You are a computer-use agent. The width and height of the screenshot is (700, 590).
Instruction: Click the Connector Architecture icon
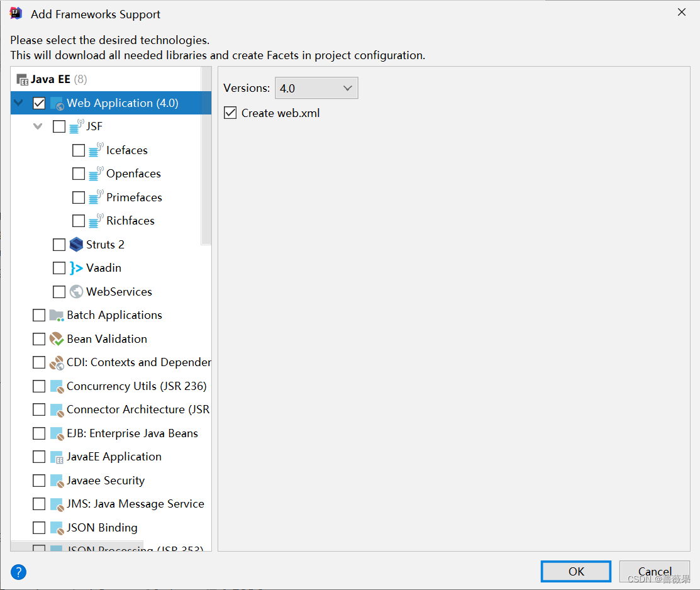click(x=57, y=409)
